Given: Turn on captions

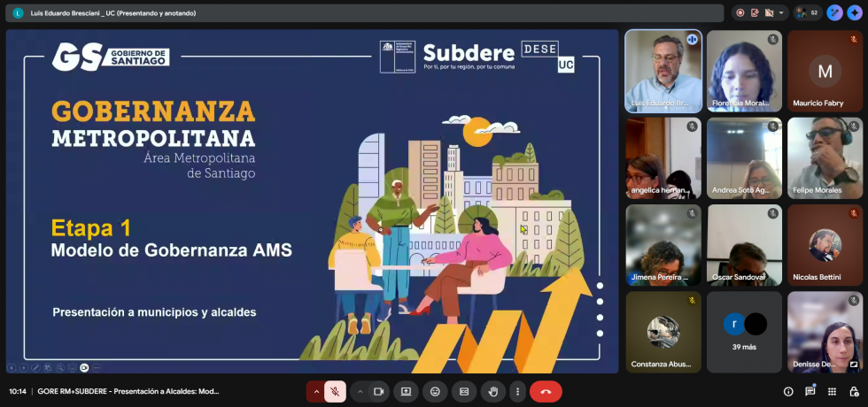Looking at the screenshot, I should (464, 391).
